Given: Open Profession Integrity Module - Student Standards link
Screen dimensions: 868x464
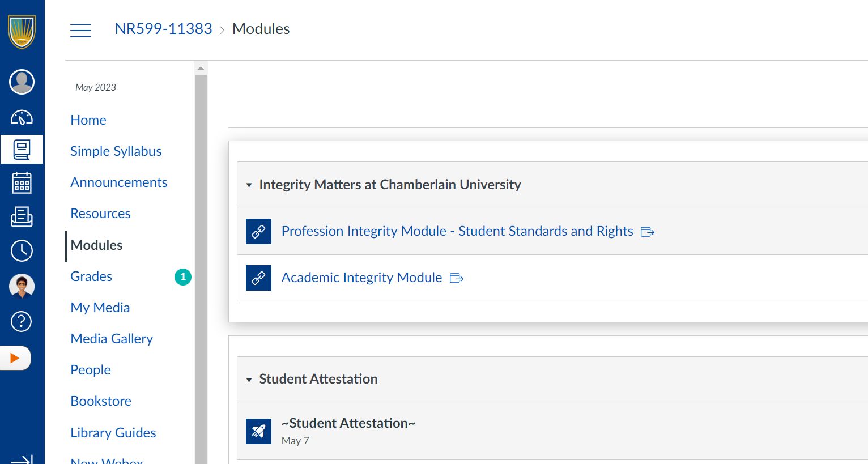Looking at the screenshot, I should [457, 231].
